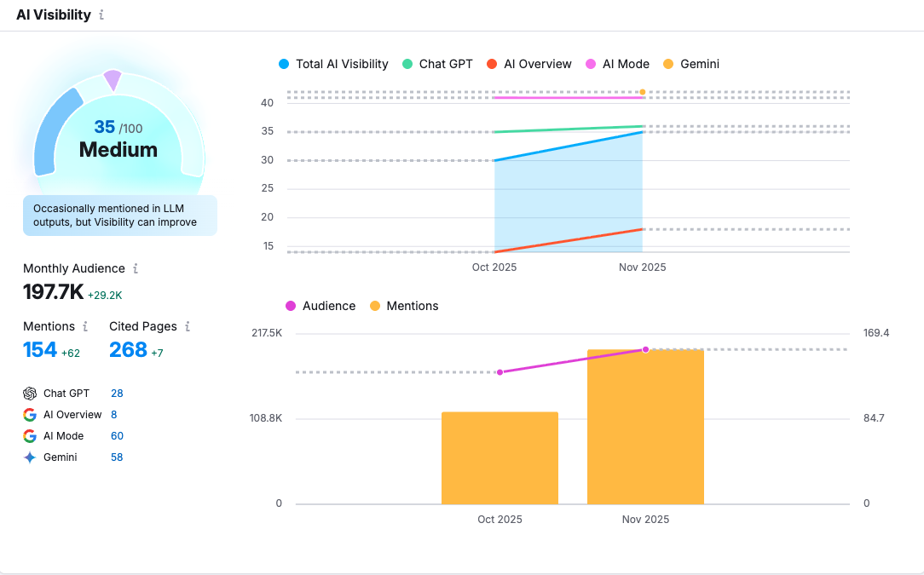Image resolution: width=924 pixels, height=575 pixels.
Task: Click the Nov 2025 mentions bar
Action: coord(645,426)
